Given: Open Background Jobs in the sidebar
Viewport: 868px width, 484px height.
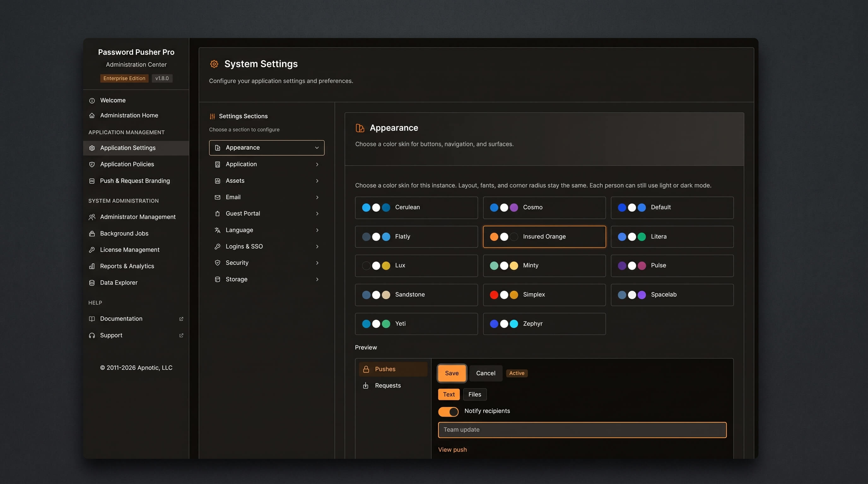Looking at the screenshot, I should click(x=136, y=233).
